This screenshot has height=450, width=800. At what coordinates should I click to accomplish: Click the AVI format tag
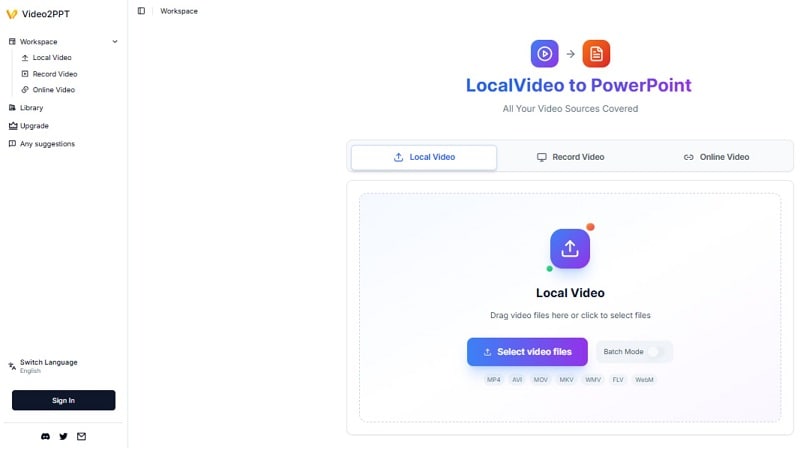click(517, 380)
